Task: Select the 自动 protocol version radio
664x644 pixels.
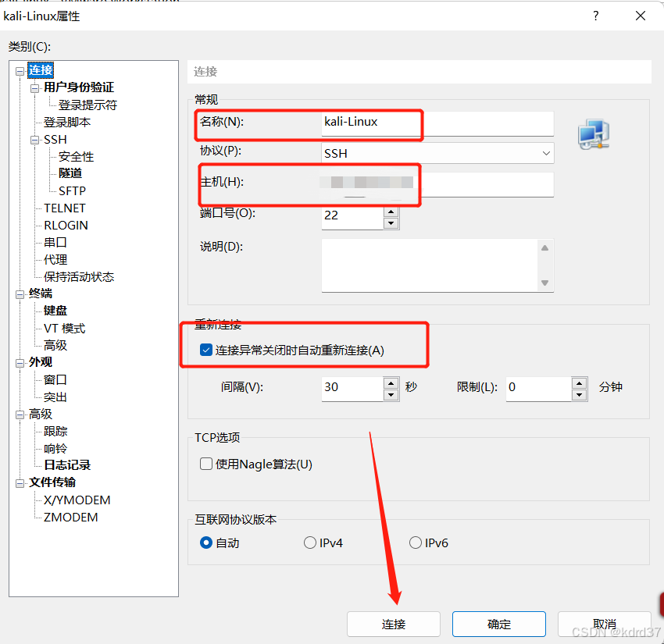Action: click(205, 543)
